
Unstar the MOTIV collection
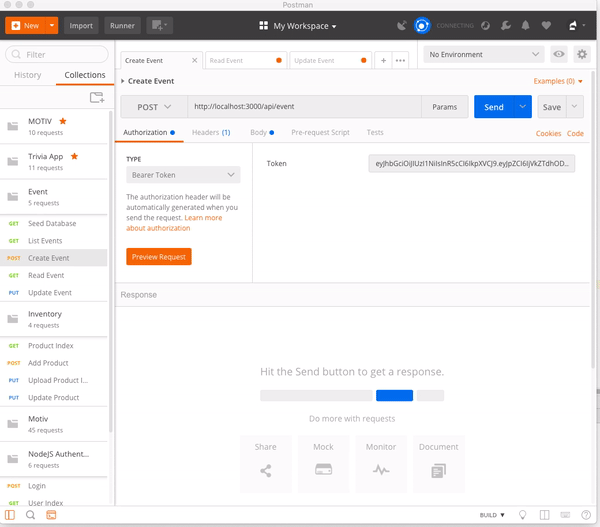pyautogui.click(x=63, y=121)
